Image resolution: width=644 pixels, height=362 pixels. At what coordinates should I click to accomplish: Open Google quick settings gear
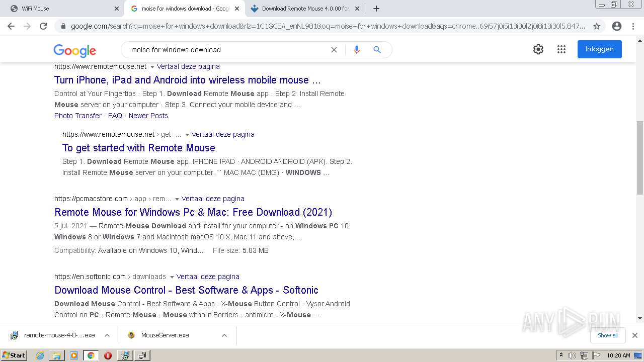pyautogui.click(x=538, y=49)
